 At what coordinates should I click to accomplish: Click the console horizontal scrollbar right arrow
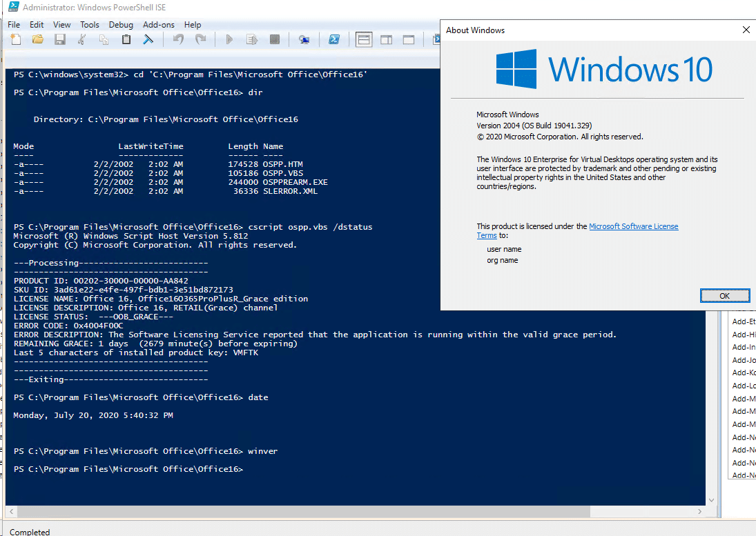(699, 511)
